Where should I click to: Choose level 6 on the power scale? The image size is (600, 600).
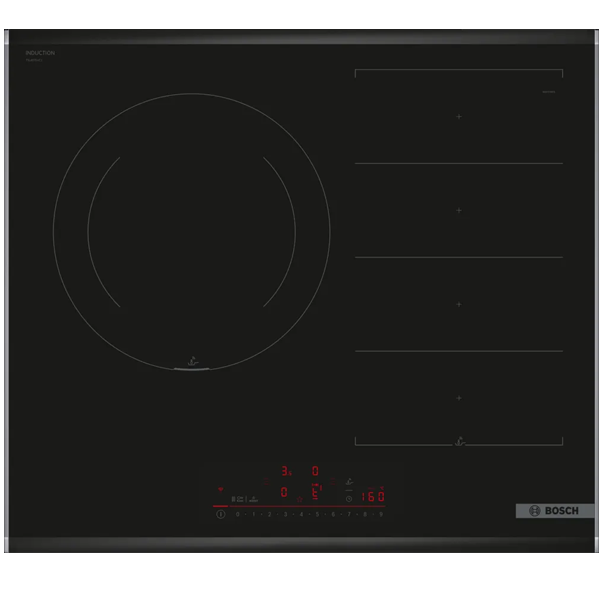coord(333,514)
